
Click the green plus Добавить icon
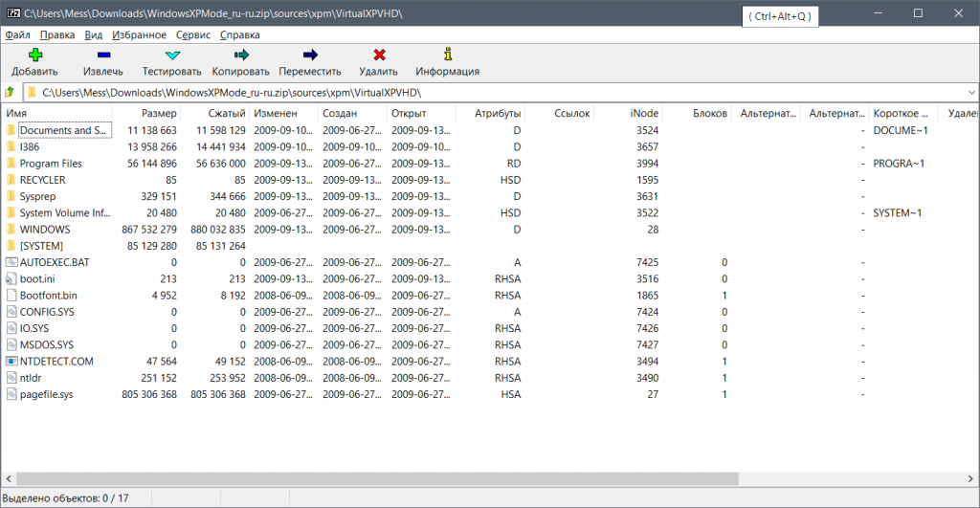(x=35, y=55)
